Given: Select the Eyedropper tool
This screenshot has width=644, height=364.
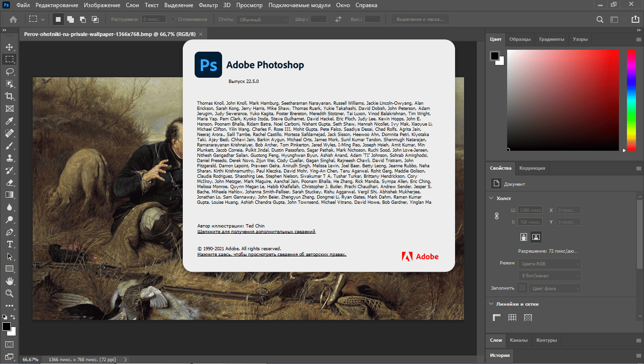Looking at the screenshot, I should tap(9, 121).
